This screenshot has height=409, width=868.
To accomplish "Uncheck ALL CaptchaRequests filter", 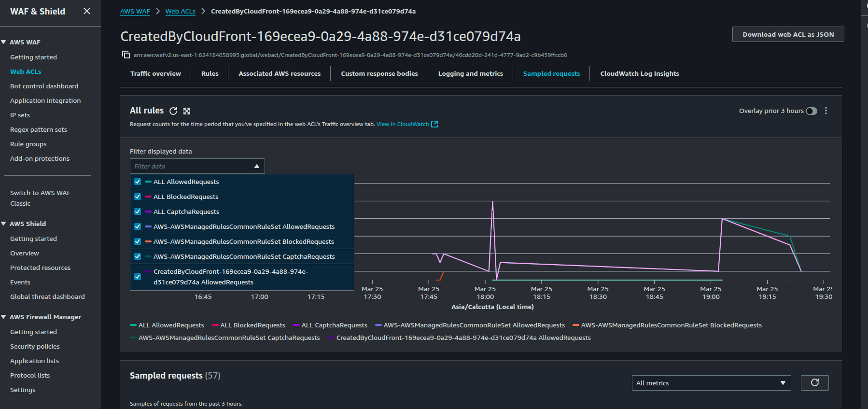I will pyautogui.click(x=138, y=212).
